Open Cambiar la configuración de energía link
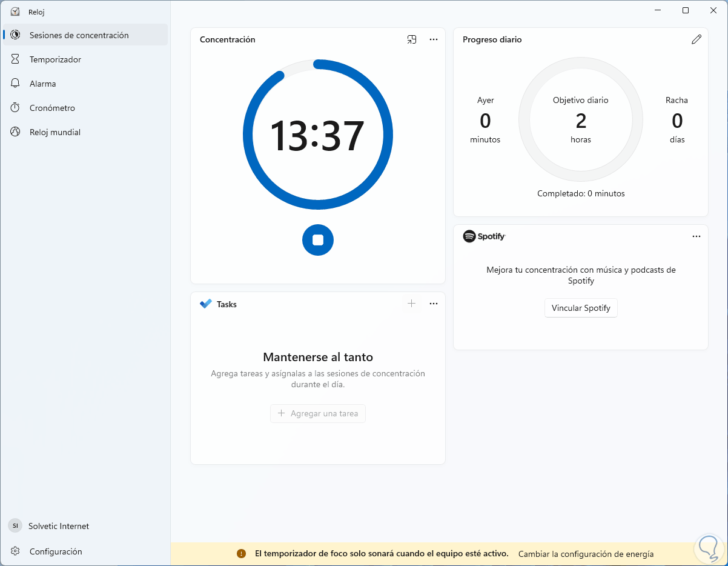The image size is (728, 566). click(x=586, y=554)
